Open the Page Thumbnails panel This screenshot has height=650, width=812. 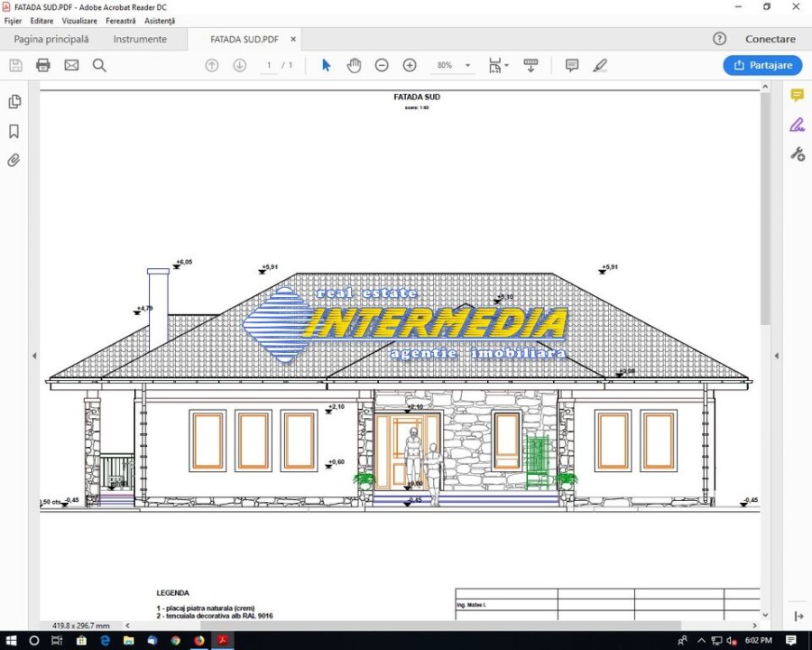pyautogui.click(x=14, y=102)
